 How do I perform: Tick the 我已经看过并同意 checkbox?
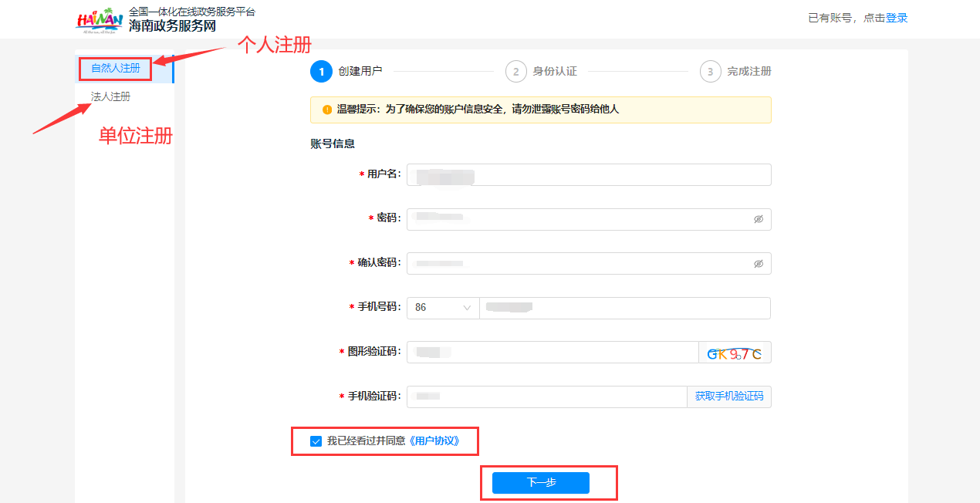[x=316, y=441]
